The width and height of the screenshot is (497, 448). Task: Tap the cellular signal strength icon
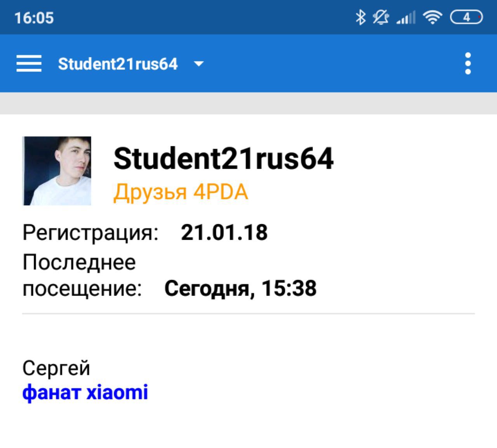(x=406, y=18)
